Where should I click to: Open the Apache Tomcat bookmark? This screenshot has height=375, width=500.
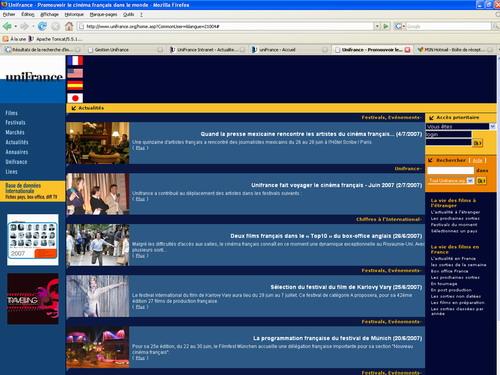coord(55,39)
